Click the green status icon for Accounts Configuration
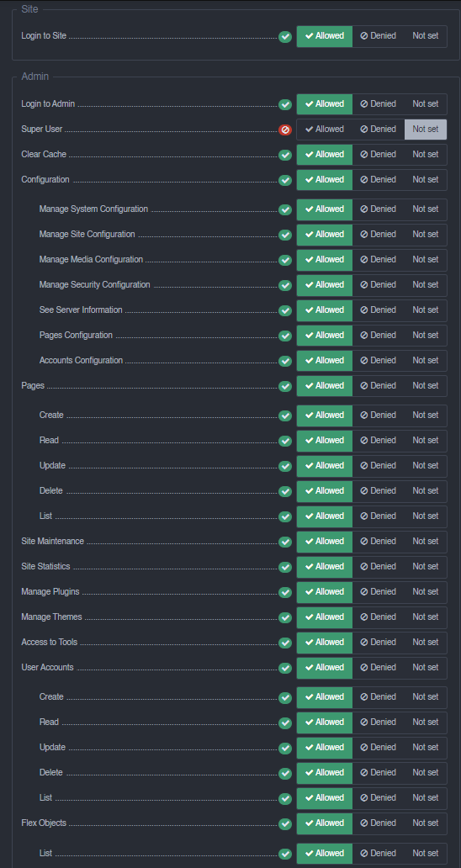 point(285,361)
